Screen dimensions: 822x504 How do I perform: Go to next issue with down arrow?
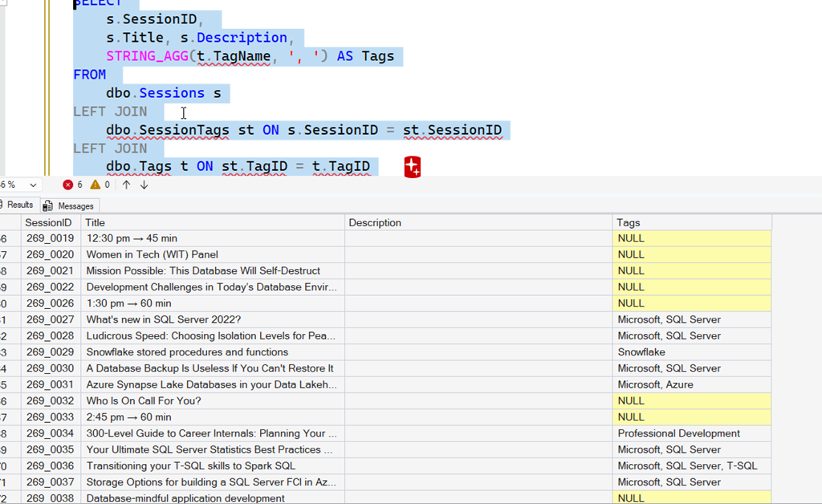point(144,185)
